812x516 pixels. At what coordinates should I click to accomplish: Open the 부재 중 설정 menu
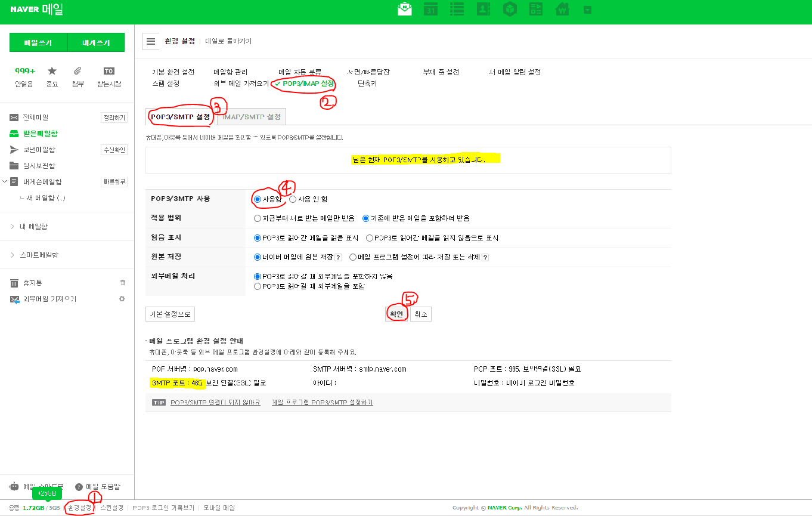[441, 72]
